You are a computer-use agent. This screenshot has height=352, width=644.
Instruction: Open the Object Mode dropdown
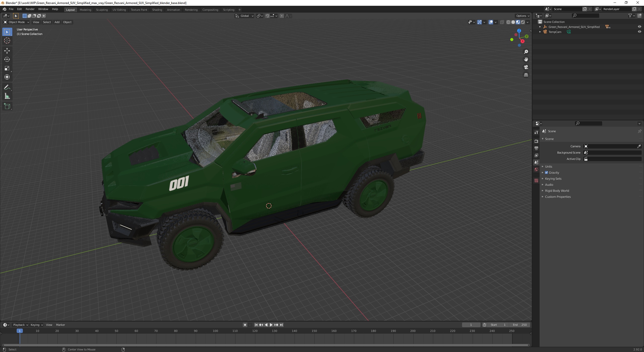16,22
